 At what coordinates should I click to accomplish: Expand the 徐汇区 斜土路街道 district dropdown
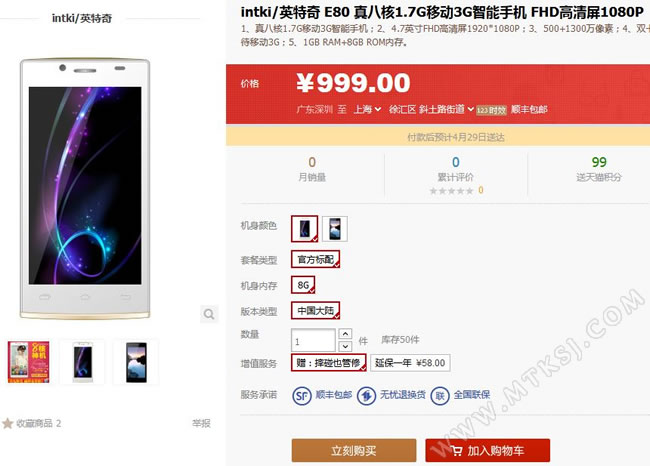(x=431, y=109)
